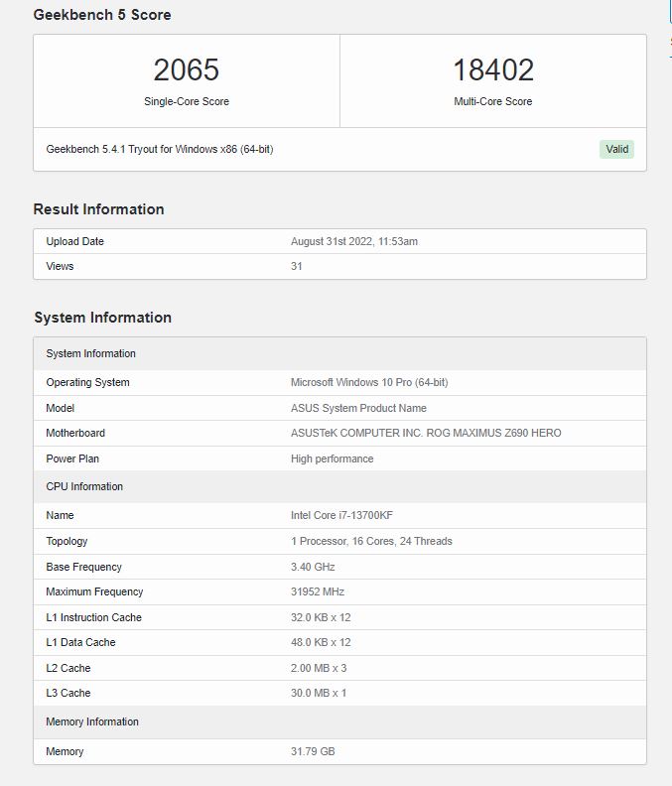Viewport: 672px width, 786px height.
Task: Select the High performance value
Action: 332,458
